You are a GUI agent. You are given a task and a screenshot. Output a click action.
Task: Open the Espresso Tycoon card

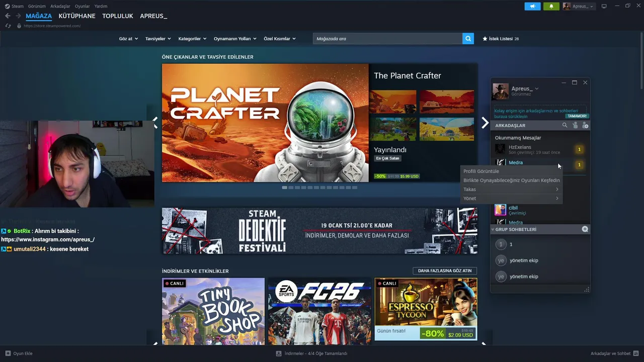click(x=426, y=309)
